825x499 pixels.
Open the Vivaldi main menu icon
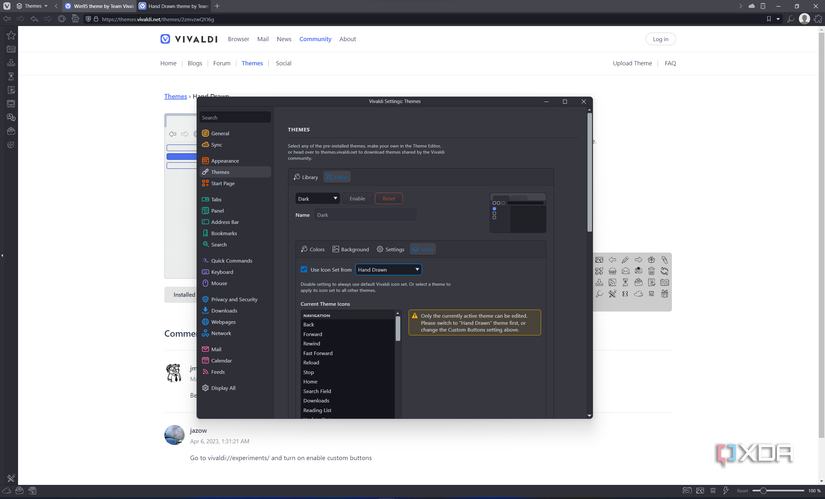click(x=7, y=6)
